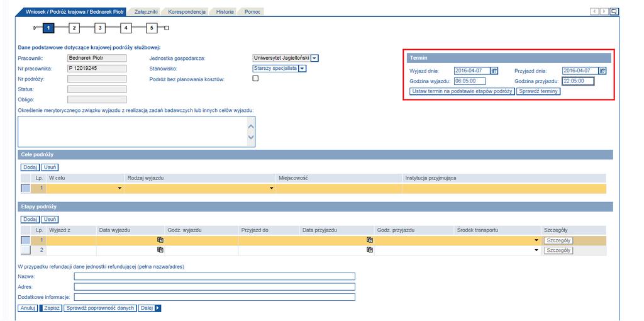The width and height of the screenshot is (644, 321).
Task: Go to wizard step 3
Action: (100, 28)
